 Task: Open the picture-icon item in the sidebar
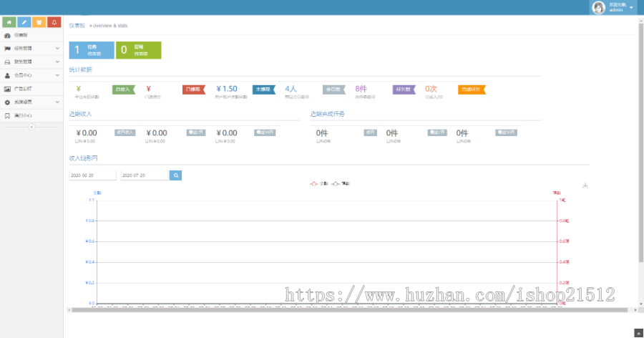pyautogui.click(x=31, y=88)
